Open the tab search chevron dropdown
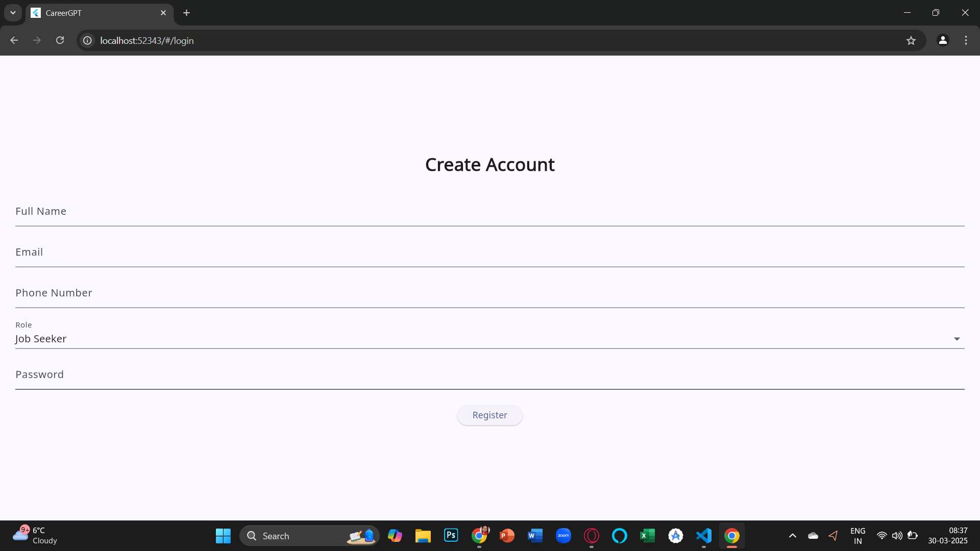The image size is (980, 551). 13,13
